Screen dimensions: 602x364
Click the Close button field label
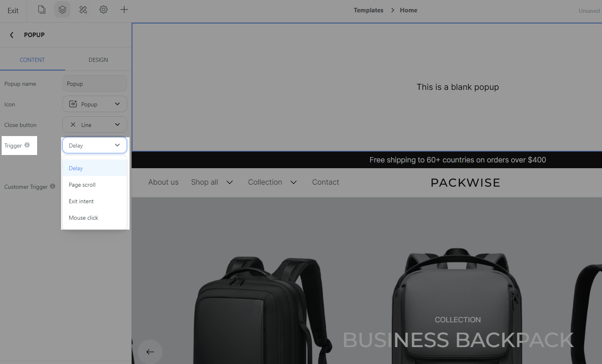coord(20,125)
